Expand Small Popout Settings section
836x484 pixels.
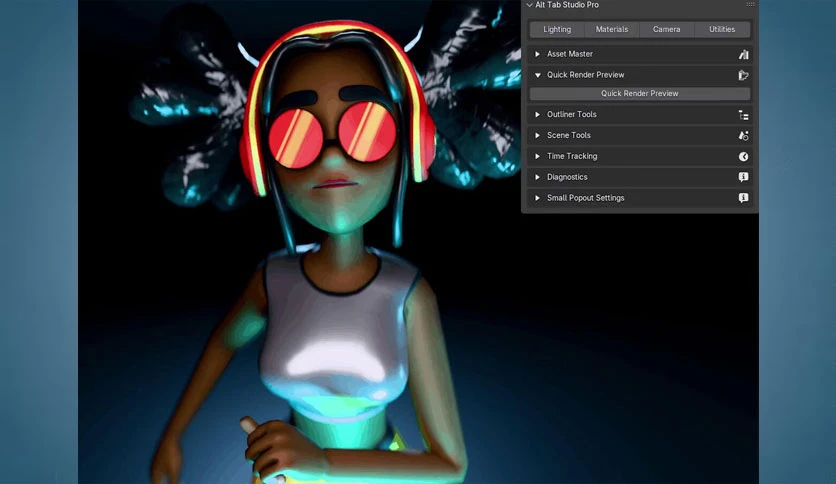point(537,198)
